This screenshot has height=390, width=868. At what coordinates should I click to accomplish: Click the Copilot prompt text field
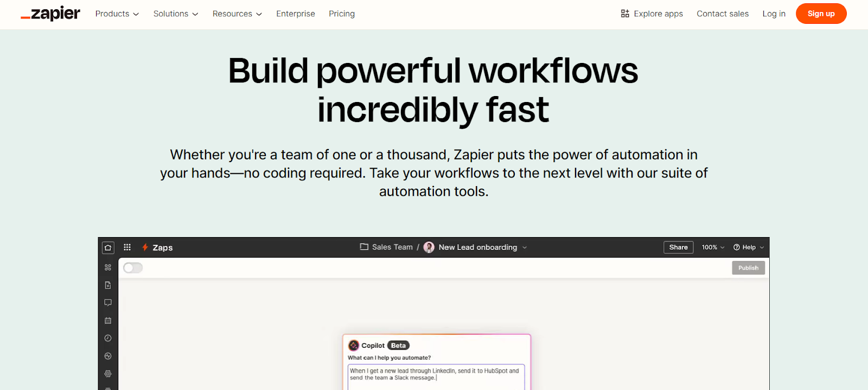[x=436, y=377]
